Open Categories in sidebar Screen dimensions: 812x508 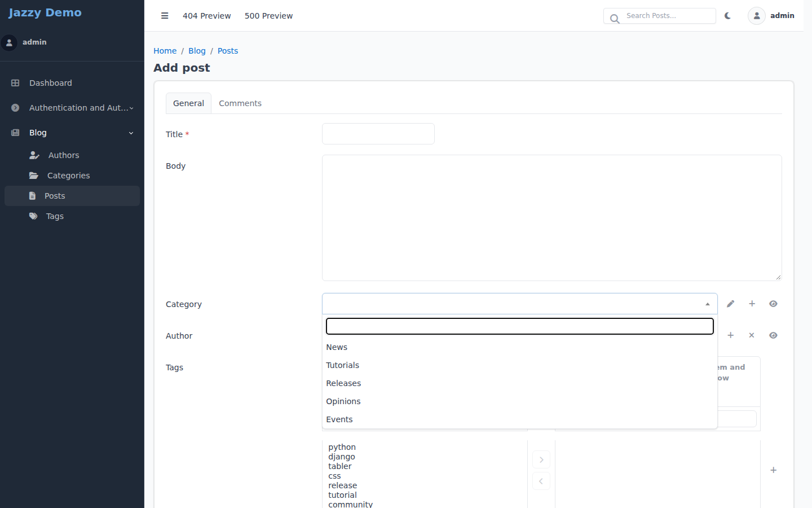click(x=72, y=176)
